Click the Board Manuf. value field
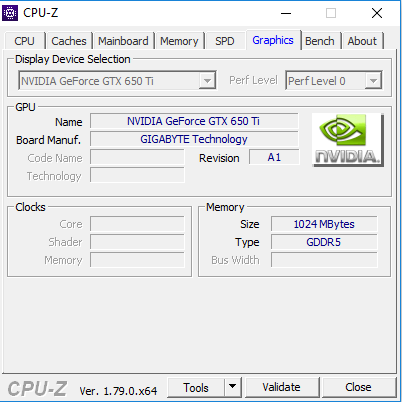Image resolution: width=402 pixels, height=402 pixels. (194, 139)
